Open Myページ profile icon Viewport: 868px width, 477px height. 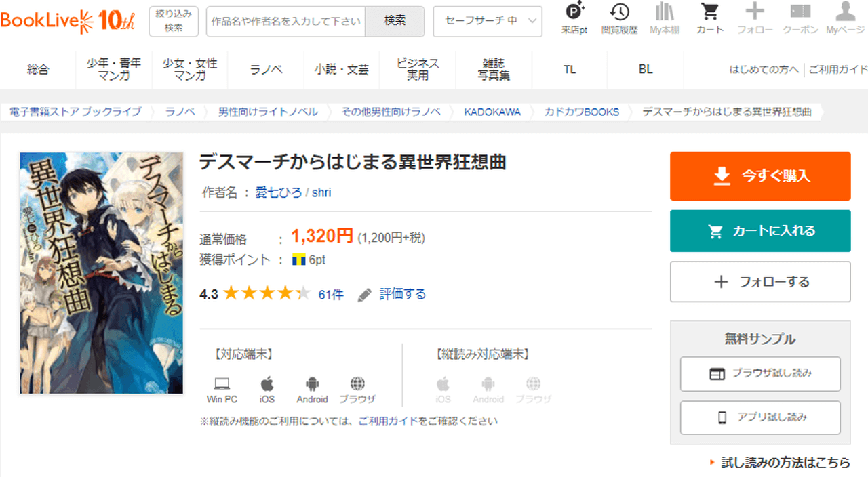tap(845, 18)
